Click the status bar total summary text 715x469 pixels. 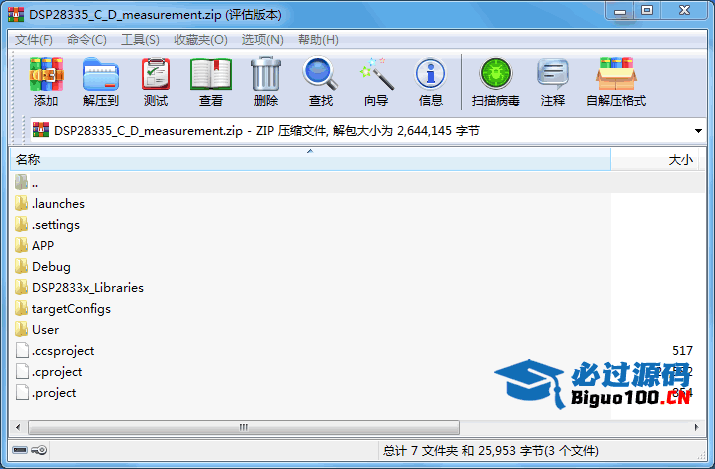coord(491,451)
